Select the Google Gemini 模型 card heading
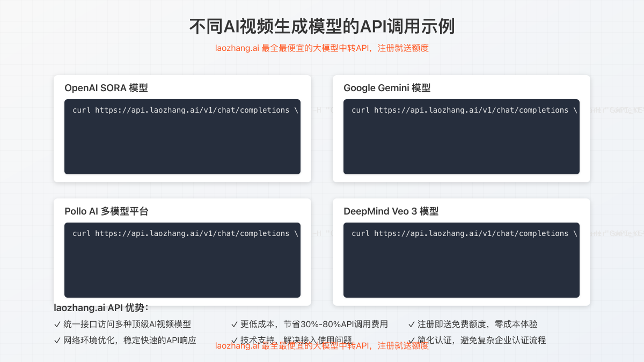644x362 pixels. [387, 88]
